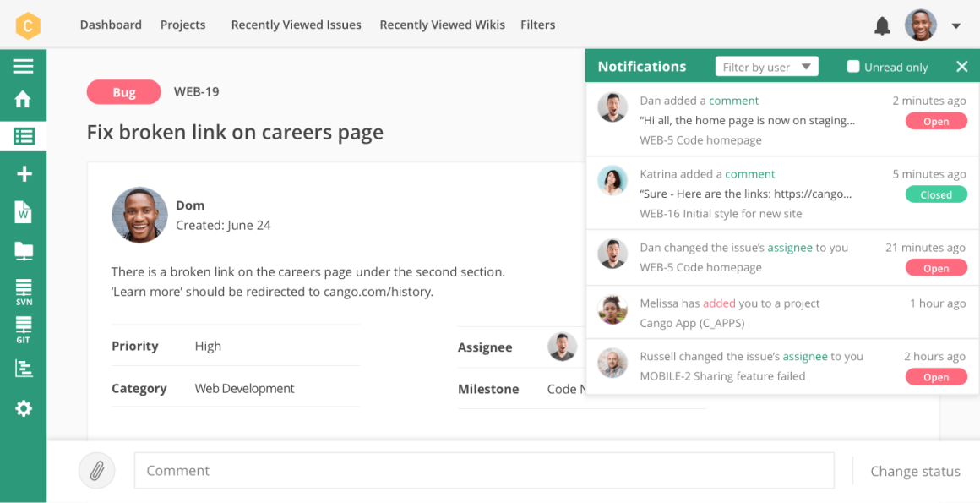Click the paperclip attachment icon

coord(97,471)
